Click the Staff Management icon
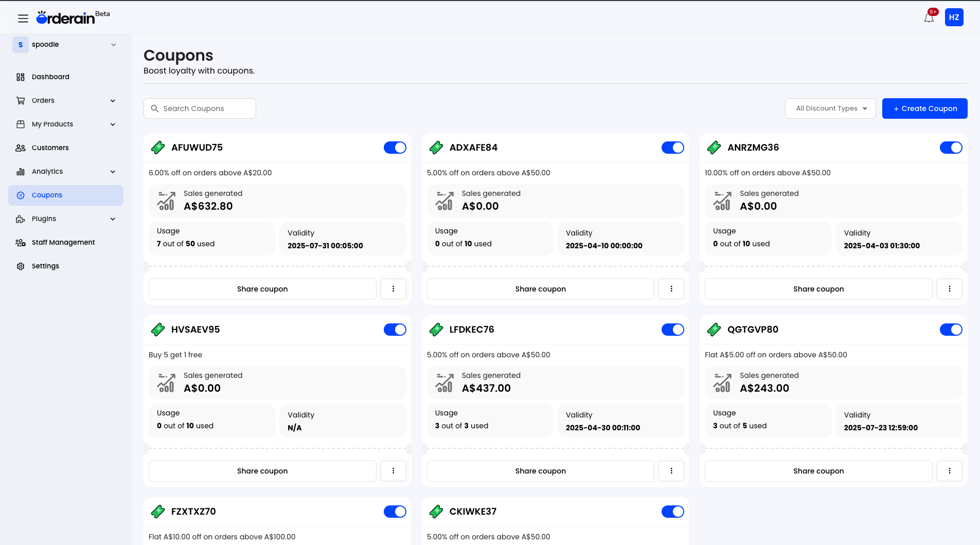This screenshot has height=545, width=980. [21, 242]
